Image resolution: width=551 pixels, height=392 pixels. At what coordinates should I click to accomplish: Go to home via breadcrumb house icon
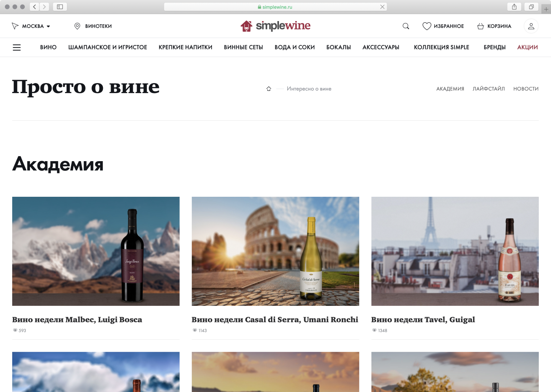[x=269, y=89]
